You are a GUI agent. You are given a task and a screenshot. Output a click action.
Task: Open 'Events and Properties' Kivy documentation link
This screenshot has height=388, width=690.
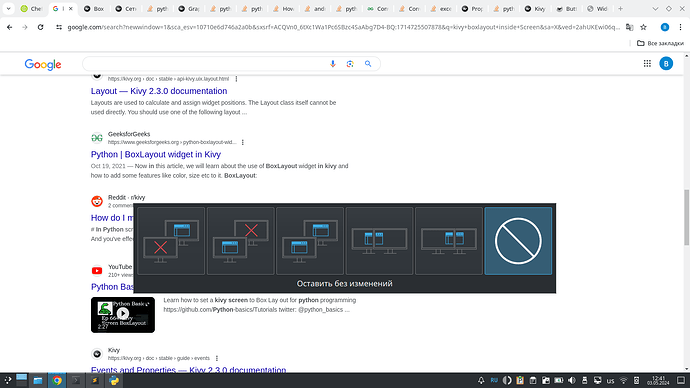[188, 370]
